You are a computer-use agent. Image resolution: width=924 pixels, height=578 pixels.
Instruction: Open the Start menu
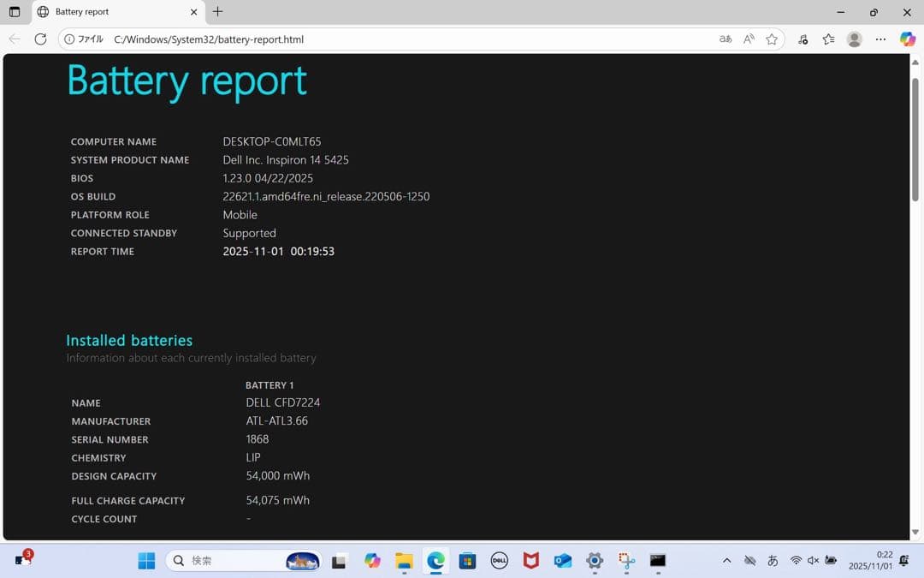pyautogui.click(x=146, y=561)
